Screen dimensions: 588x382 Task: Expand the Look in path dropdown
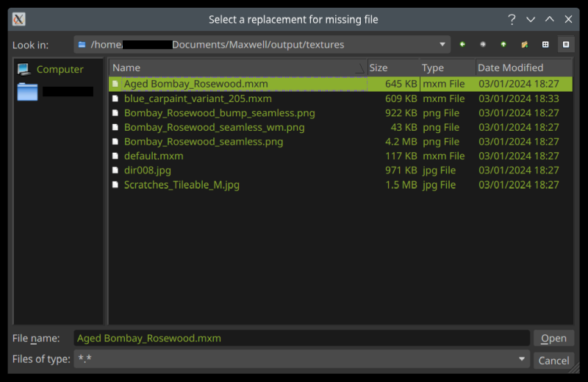pyautogui.click(x=442, y=45)
